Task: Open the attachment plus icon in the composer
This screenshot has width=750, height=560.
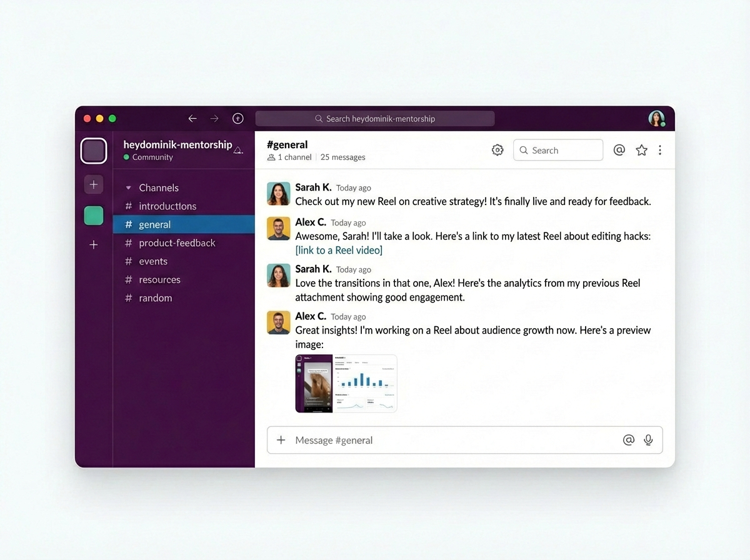Action: click(282, 440)
